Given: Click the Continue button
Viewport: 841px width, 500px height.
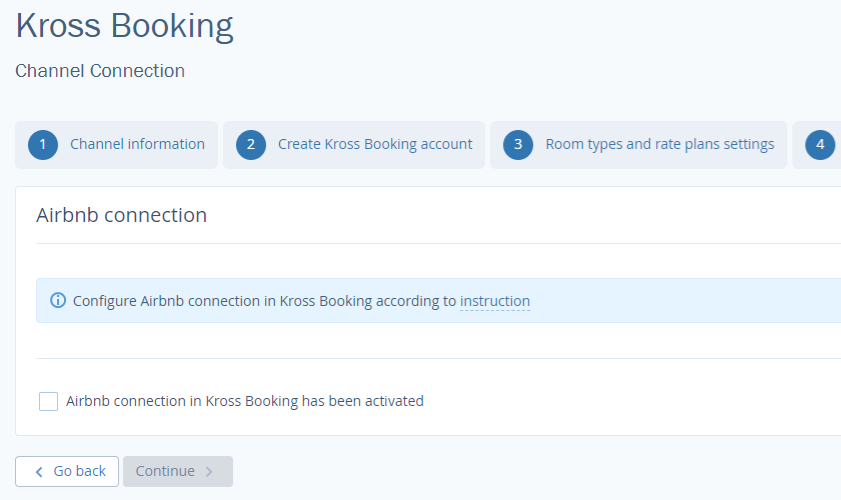Looking at the screenshot, I should click(x=178, y=472).
